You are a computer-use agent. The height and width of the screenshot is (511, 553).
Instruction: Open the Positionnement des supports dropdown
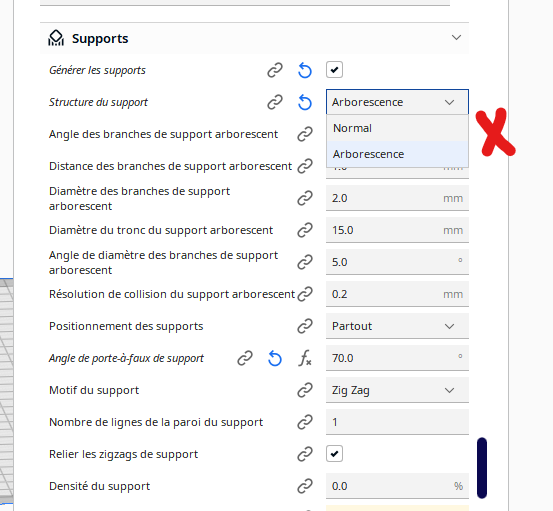click(397, 326)
